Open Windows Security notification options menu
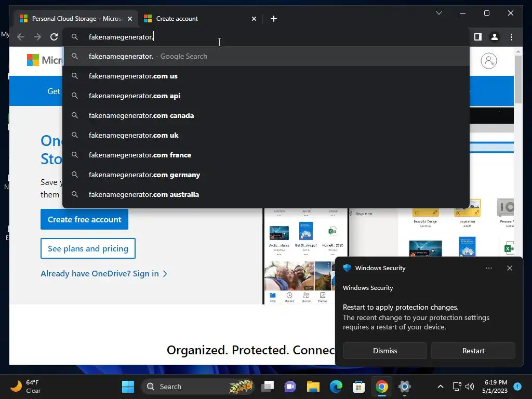Screen dimensions: 532x399 [488, 268]
